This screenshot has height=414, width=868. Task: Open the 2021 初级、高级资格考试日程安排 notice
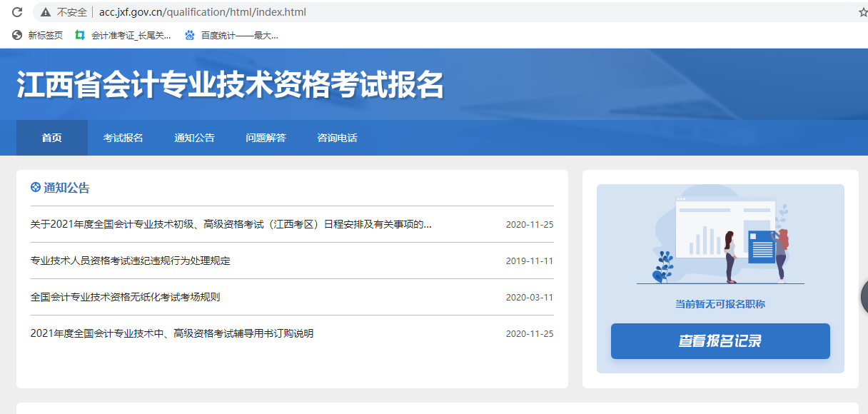[231, 224]
